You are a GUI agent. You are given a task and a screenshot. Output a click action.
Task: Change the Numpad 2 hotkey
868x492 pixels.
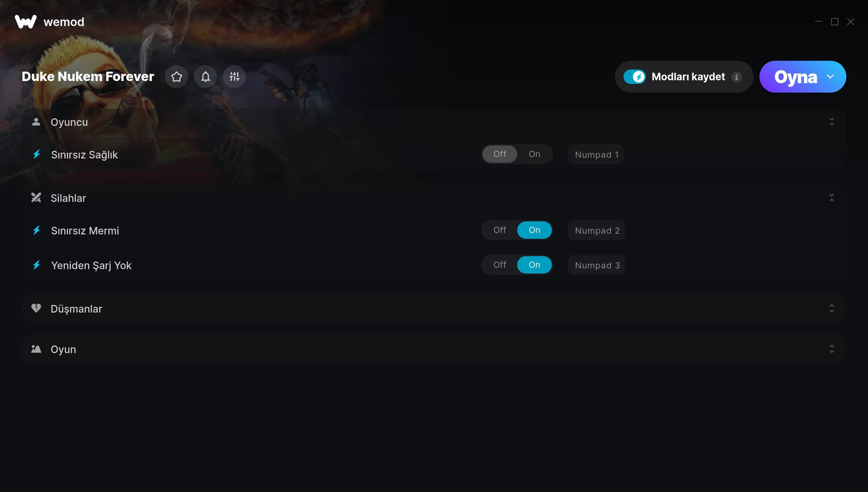pos(597,230)
